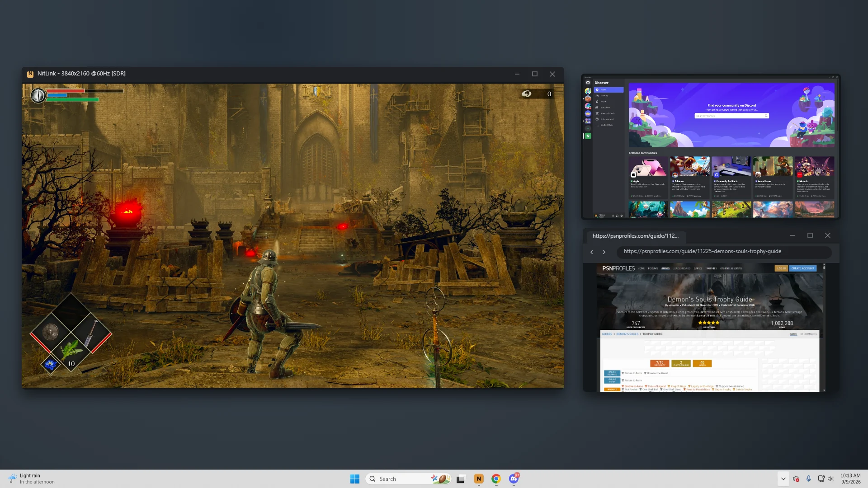Open GUIDES in the PSNProfiles navigation
This screenshot has height=488, width=868.
point(665,268)
